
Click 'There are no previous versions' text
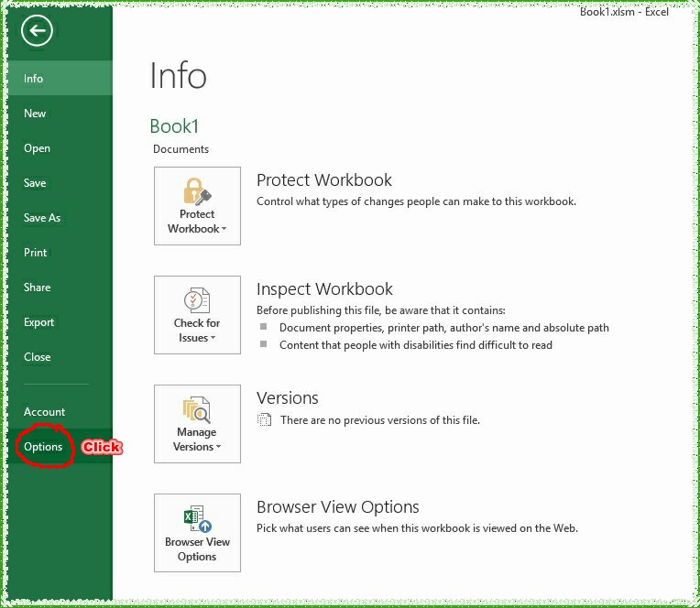coord(380,419)
